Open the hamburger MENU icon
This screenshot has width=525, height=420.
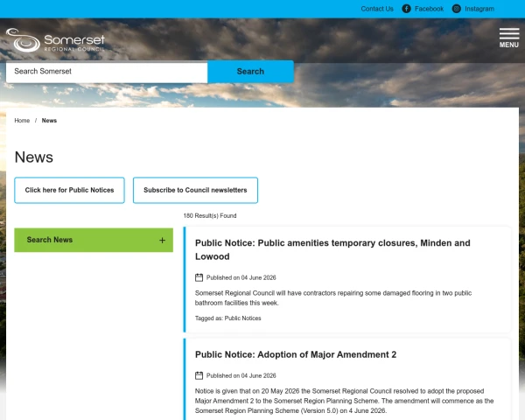pyautogui.click(x=509, y=38)
